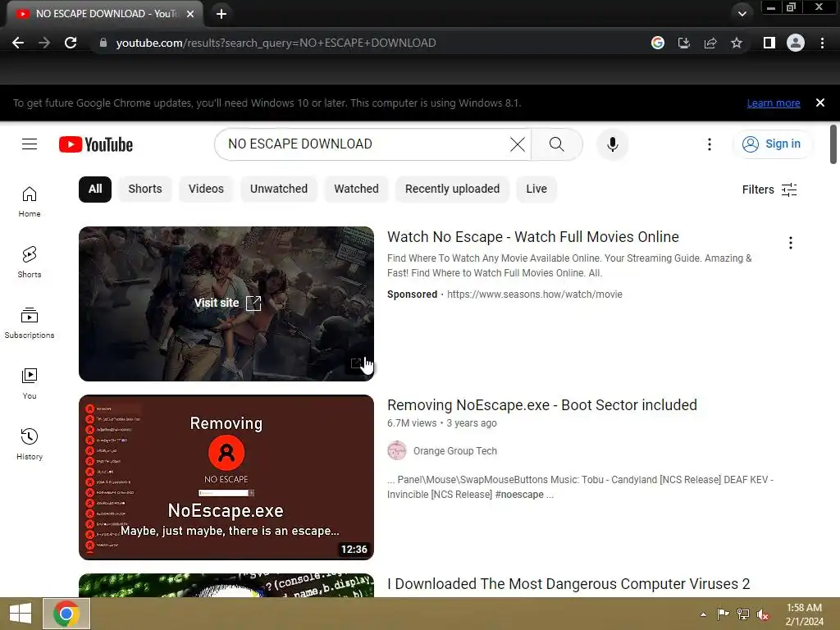840x630 pixels.
Task: Click Visit site on the ad thumbnail
Action: (x=227, y=304)
